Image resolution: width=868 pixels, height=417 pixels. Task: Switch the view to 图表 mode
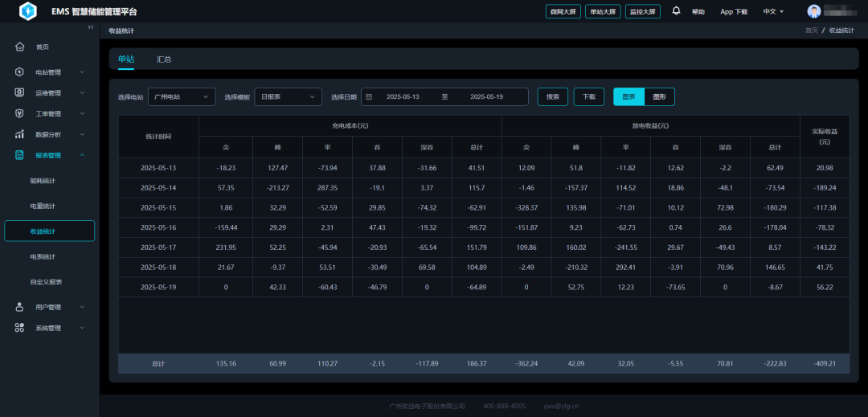pyautogui.click(x=628, y=96)
